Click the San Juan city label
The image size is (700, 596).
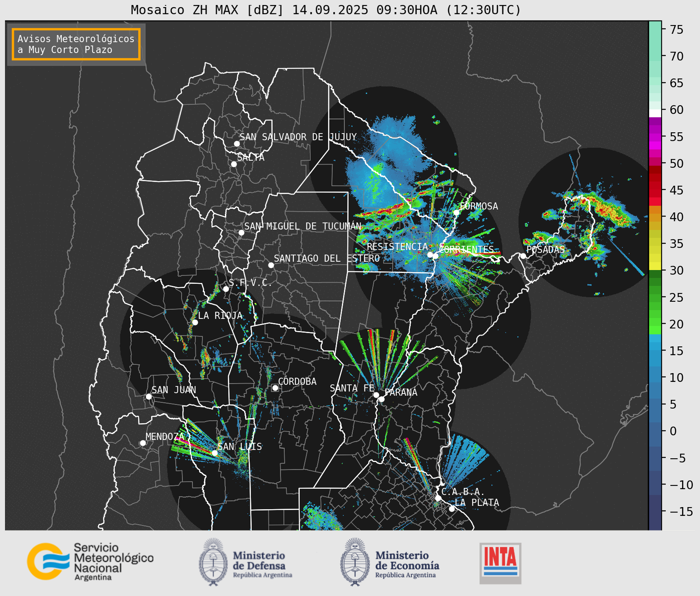174,390
